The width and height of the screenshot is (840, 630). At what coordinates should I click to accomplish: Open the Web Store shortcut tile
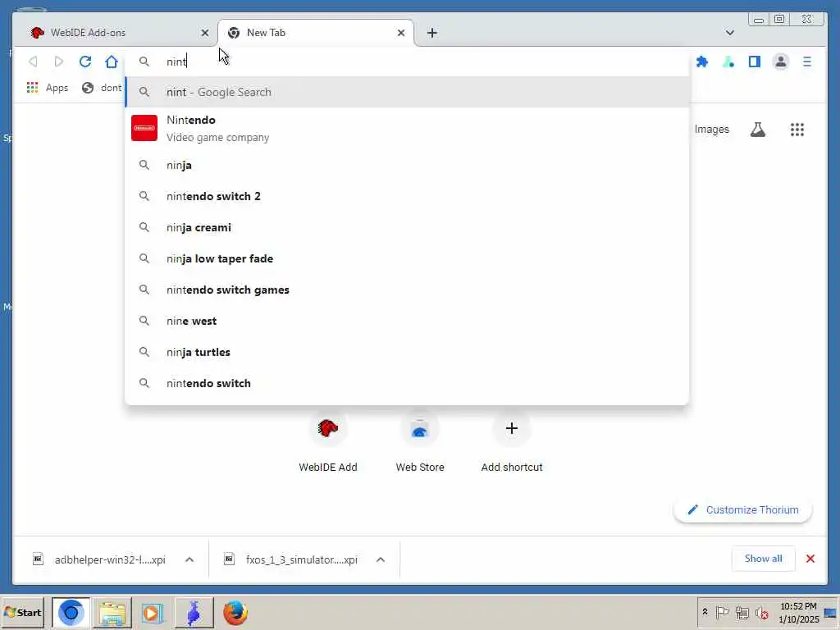click(420, 444)
